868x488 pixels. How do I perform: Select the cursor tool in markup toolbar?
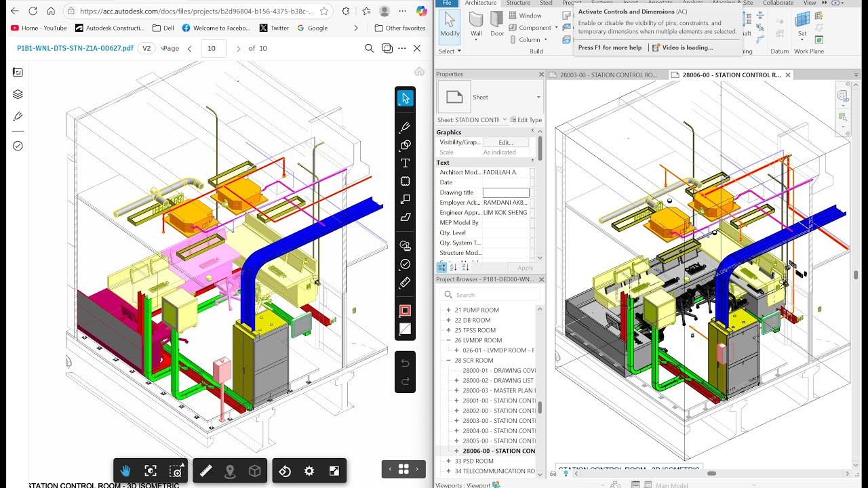point(406,98)
